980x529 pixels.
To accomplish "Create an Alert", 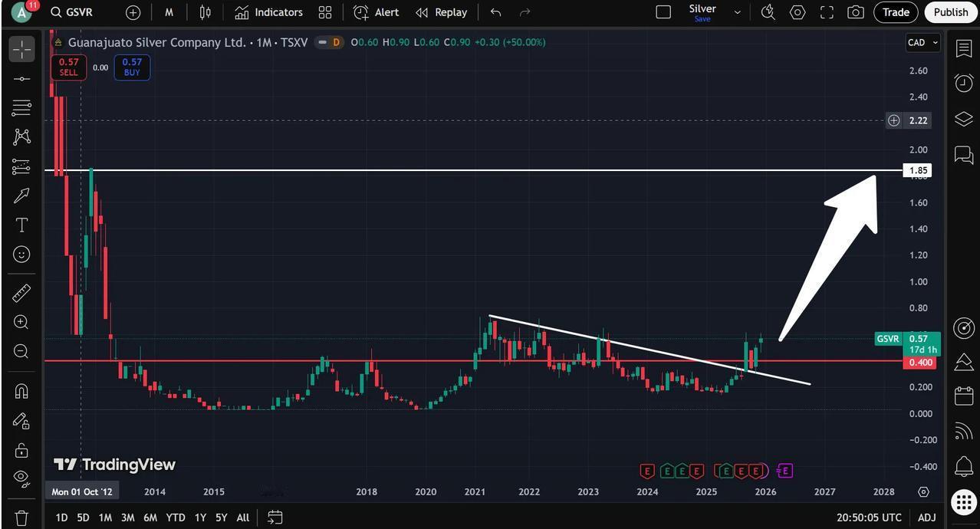I will point(376,12).
